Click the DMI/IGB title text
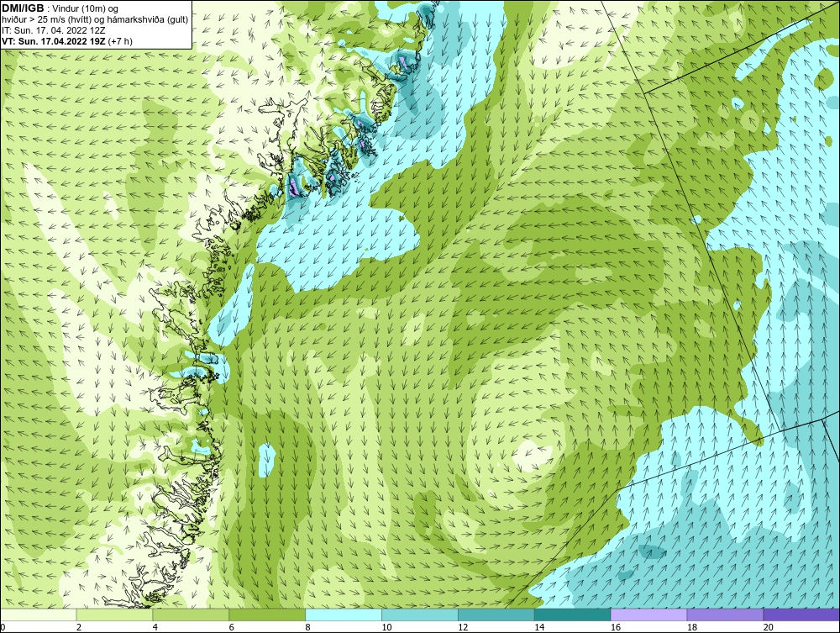Screen dimensions: 840x633 tap(23, 8)
